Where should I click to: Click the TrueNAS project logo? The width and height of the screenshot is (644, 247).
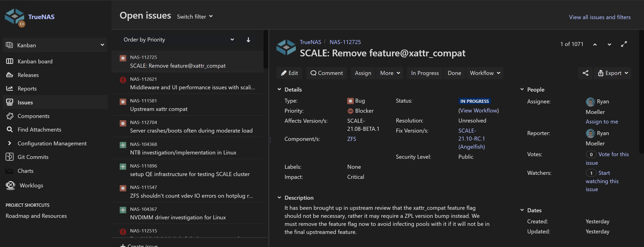coord(15,17)
